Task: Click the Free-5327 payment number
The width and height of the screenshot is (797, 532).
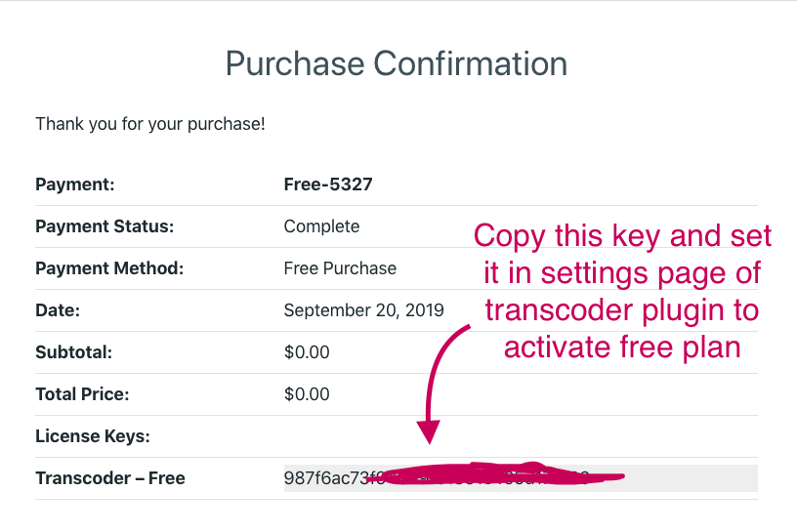Action: tap(328, 184)
